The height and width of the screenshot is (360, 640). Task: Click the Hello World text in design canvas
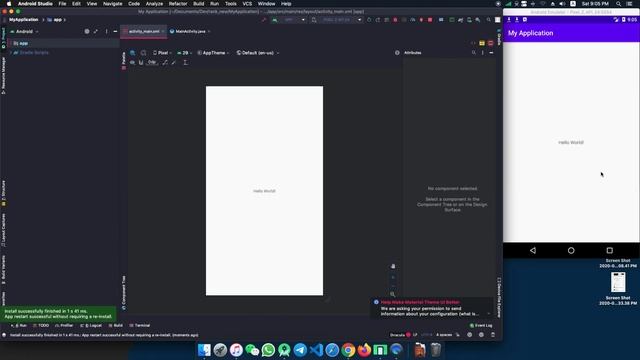(x=264, y=191)
